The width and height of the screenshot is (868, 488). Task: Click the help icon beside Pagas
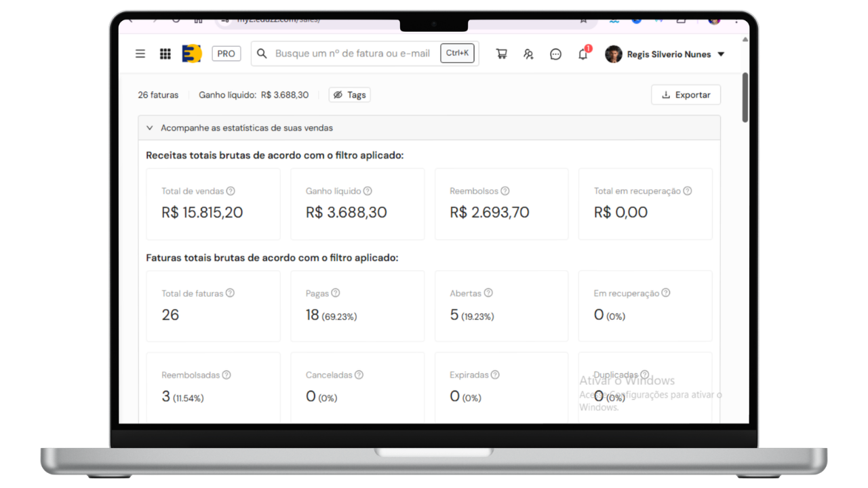[336, 293]
